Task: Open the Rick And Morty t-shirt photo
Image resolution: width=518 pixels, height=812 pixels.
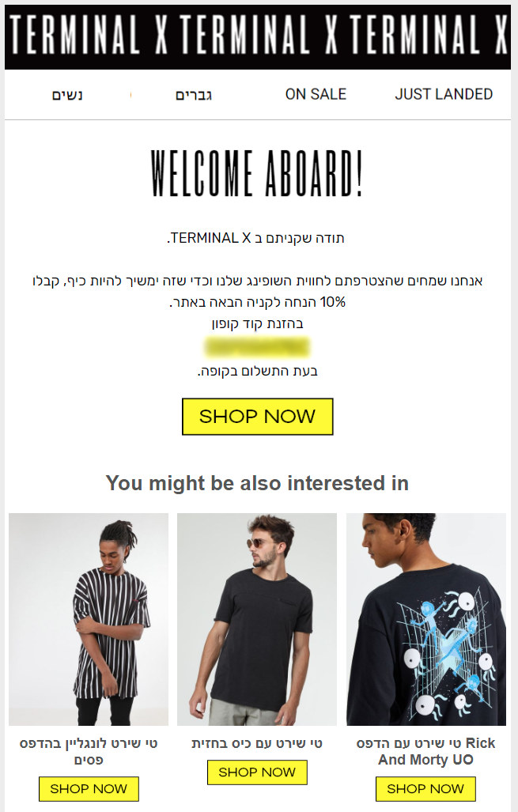Action: (x=425, y=619)
